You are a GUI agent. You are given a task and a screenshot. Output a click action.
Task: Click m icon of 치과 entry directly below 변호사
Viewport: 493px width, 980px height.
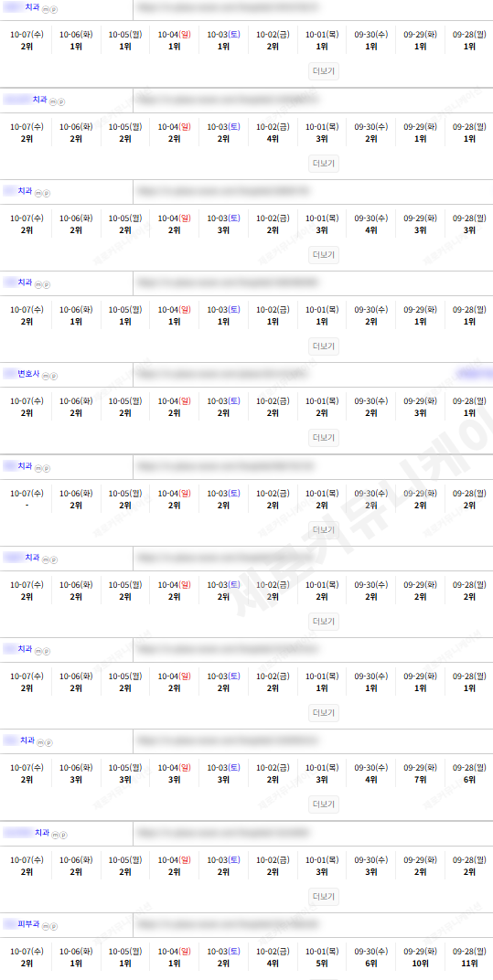tap(38, 468)
